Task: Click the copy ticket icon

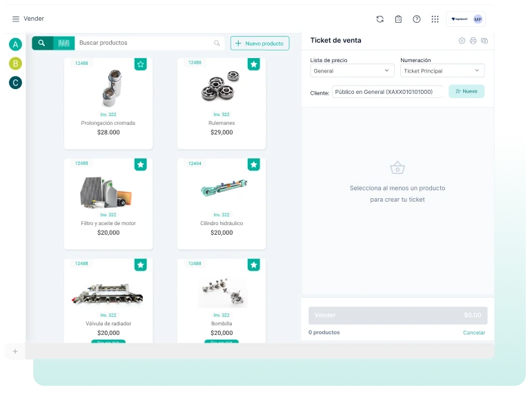Action: pyautogui.click(x=484, y=41)
